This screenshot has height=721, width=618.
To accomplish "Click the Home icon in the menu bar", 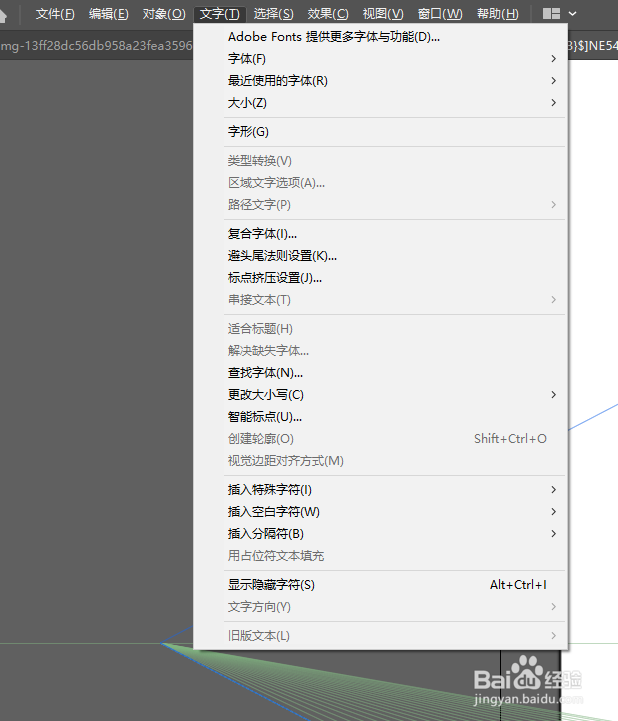I will tap(3, 16).
